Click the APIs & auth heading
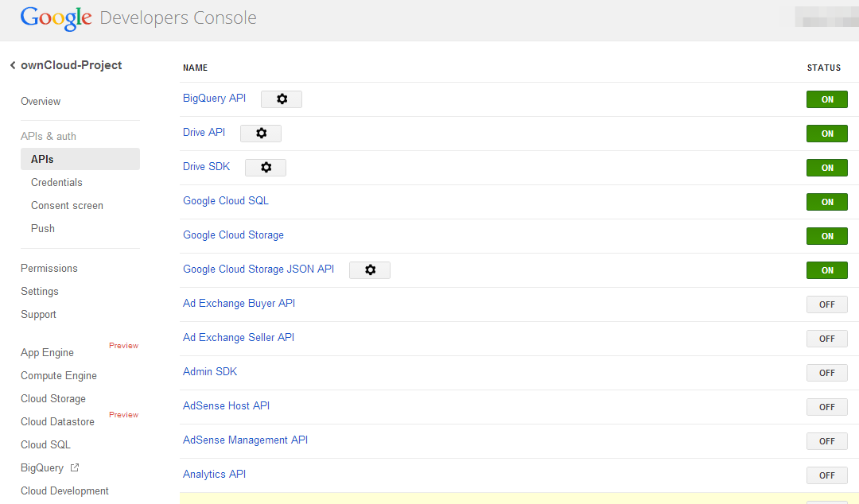Image resolution: width=859 pixels, height=504 pixels. coord(49,137)
